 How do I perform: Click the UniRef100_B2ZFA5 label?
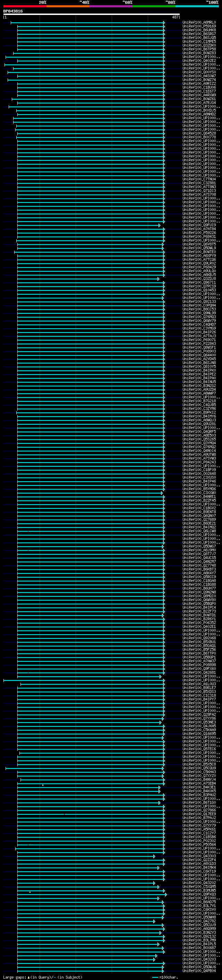199,500
